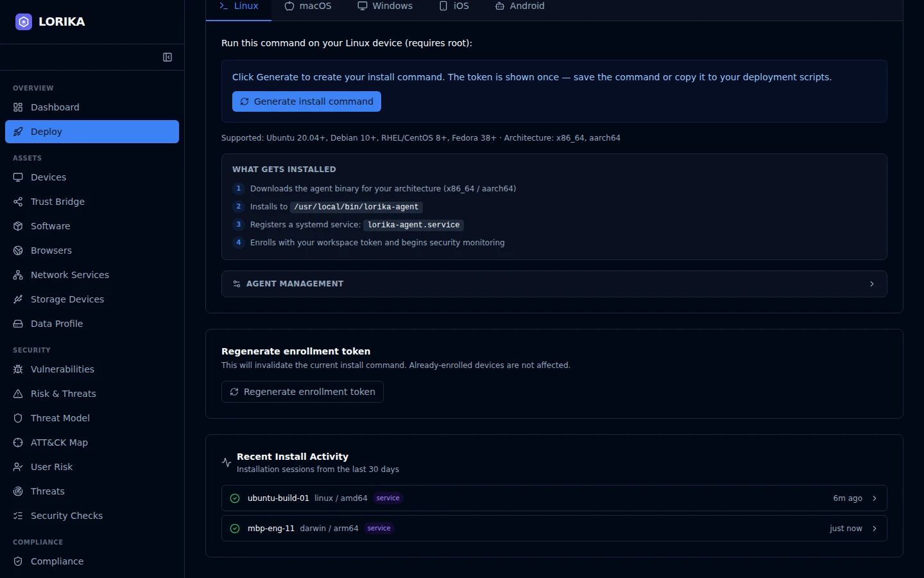Click the 'linux / amd64' platform text
This screenshot has width=924, height=578.
click(341, 498)
